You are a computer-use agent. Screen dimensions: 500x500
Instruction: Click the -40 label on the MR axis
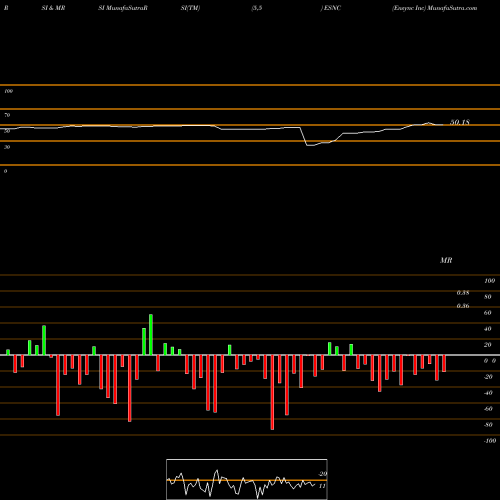[488, 393]
